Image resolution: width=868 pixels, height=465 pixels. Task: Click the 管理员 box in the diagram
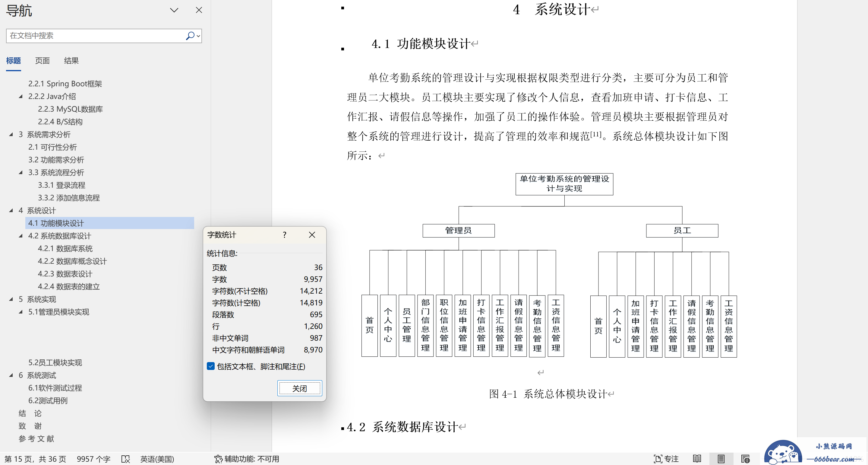[x=459, y=231]
